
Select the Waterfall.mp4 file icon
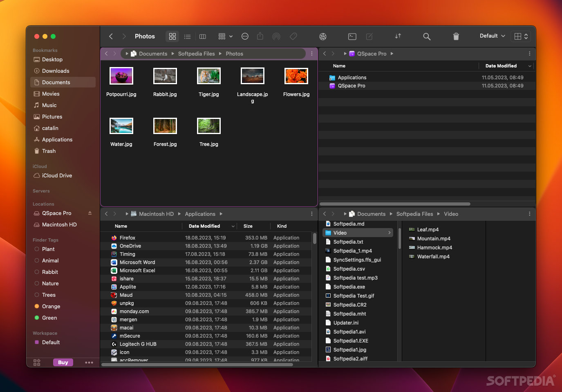412,256
